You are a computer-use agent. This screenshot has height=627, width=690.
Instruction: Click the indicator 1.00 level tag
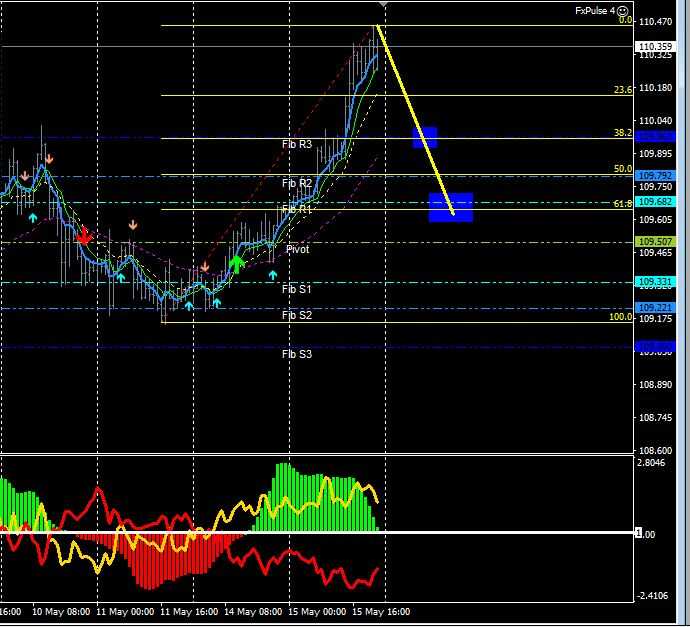point(646,534)
